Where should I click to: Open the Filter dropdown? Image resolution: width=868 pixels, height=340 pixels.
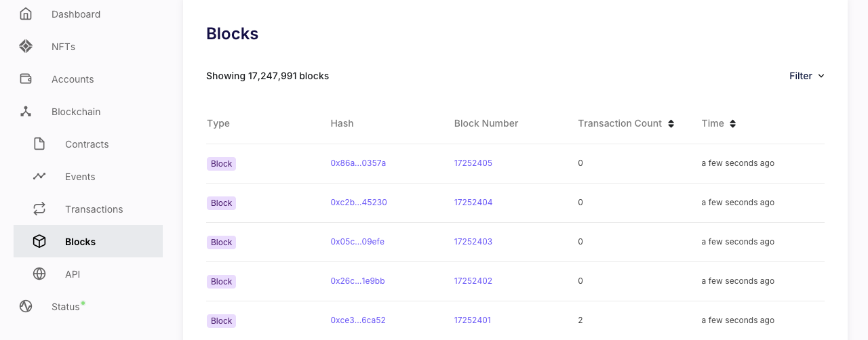(807, 76)
